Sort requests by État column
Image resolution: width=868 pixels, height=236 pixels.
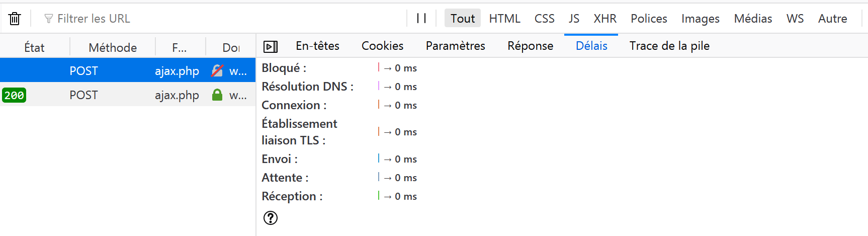pyautogui.click(x=34, y=47)
